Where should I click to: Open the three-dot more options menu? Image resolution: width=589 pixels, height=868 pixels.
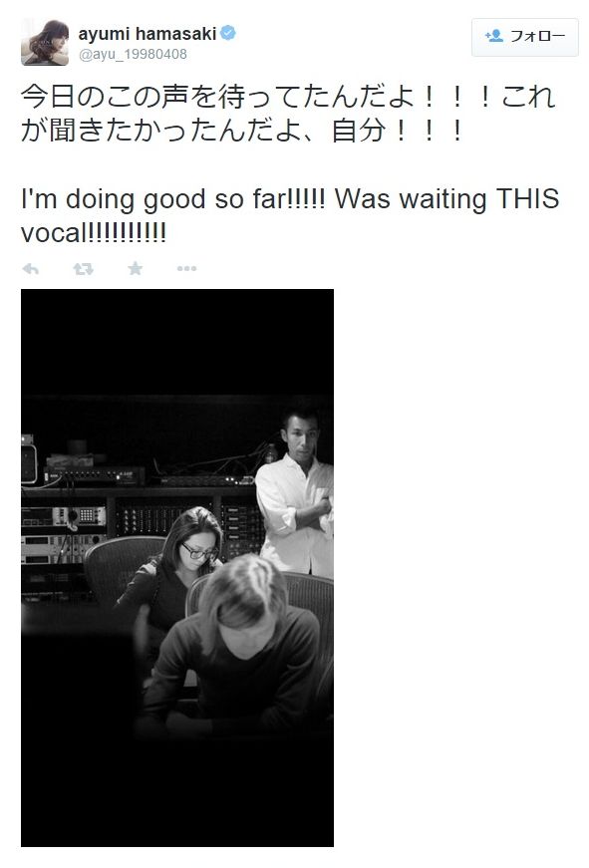point(186,269)
